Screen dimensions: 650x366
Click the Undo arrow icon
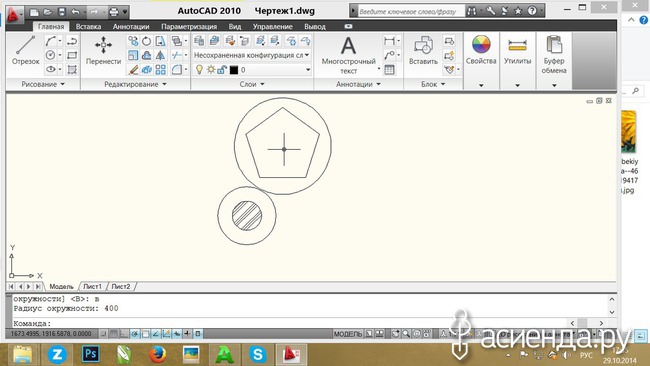tap(75, 12)
